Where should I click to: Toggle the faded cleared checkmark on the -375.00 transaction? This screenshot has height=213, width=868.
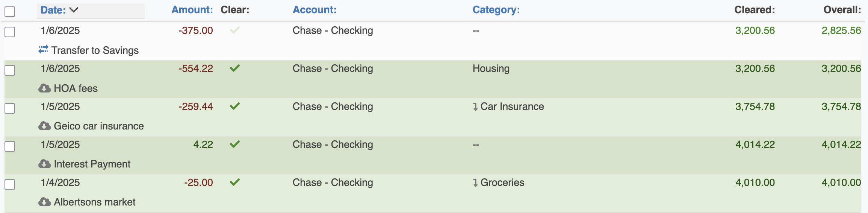coord(235,30)
